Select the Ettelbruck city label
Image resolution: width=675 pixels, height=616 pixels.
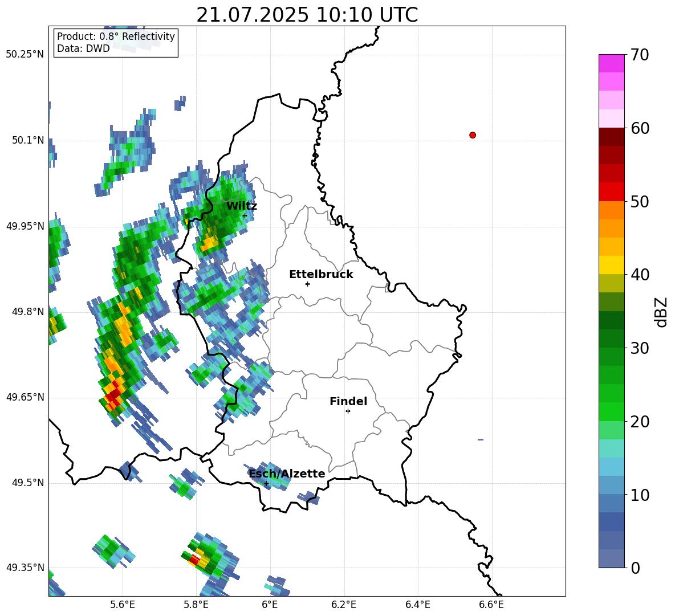tap(321, 275)
